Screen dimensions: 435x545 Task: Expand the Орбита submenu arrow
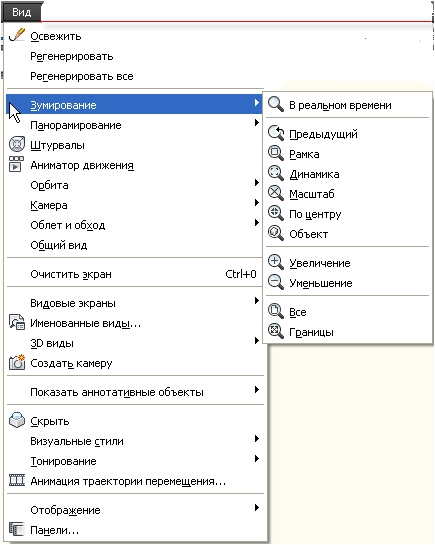point(256,183)
